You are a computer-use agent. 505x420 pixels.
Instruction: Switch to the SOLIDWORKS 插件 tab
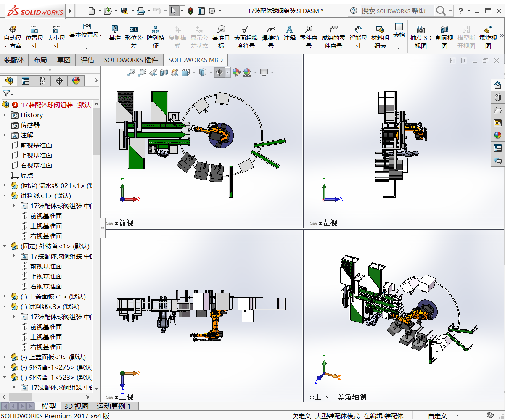click(x=131, y=60)
